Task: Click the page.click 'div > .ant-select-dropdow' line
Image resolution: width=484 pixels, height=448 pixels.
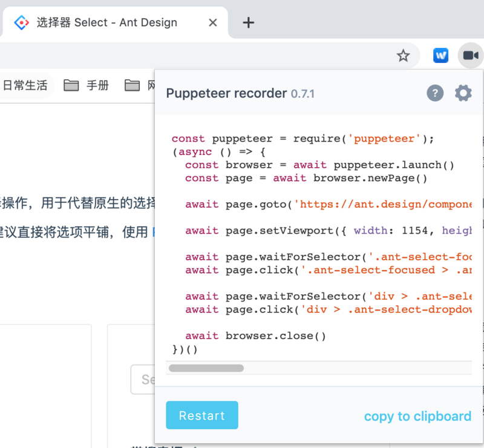Action: coord(329,309)
